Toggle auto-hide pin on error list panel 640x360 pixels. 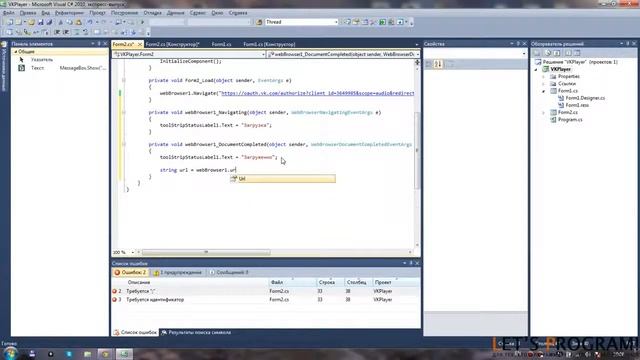(411, 263)
